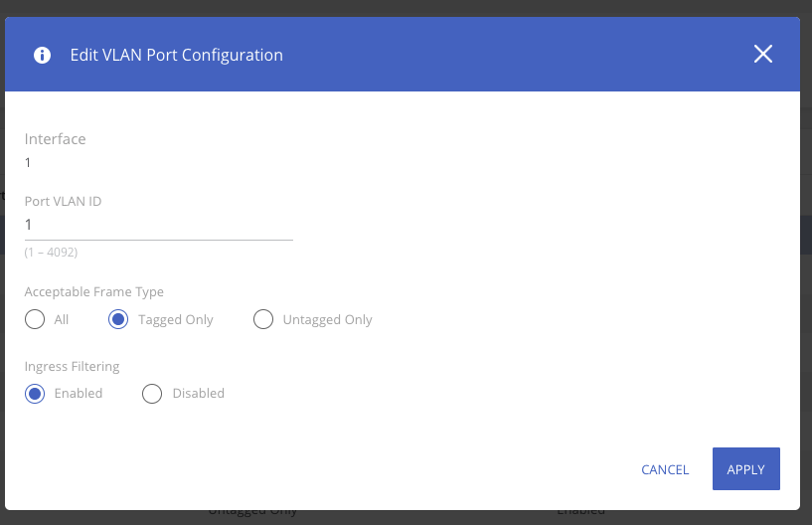This screenshot has width=812, height=525.
Task: Click the Interface label
Action: tap(56, 139)
